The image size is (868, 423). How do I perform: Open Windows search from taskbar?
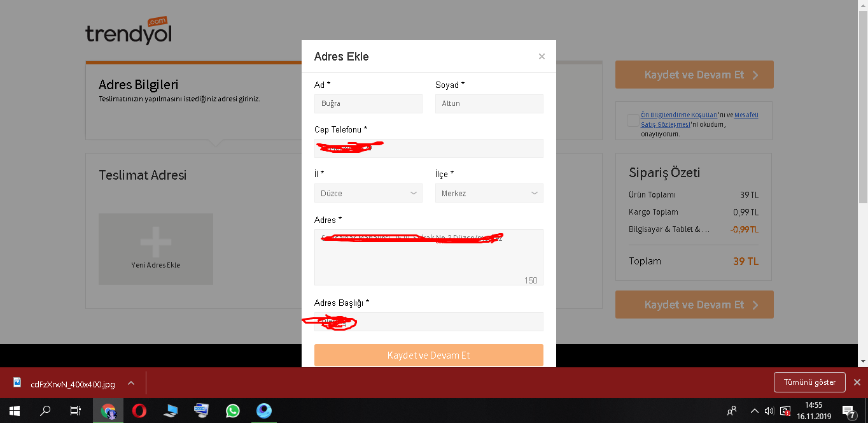(x=45, y=411)
